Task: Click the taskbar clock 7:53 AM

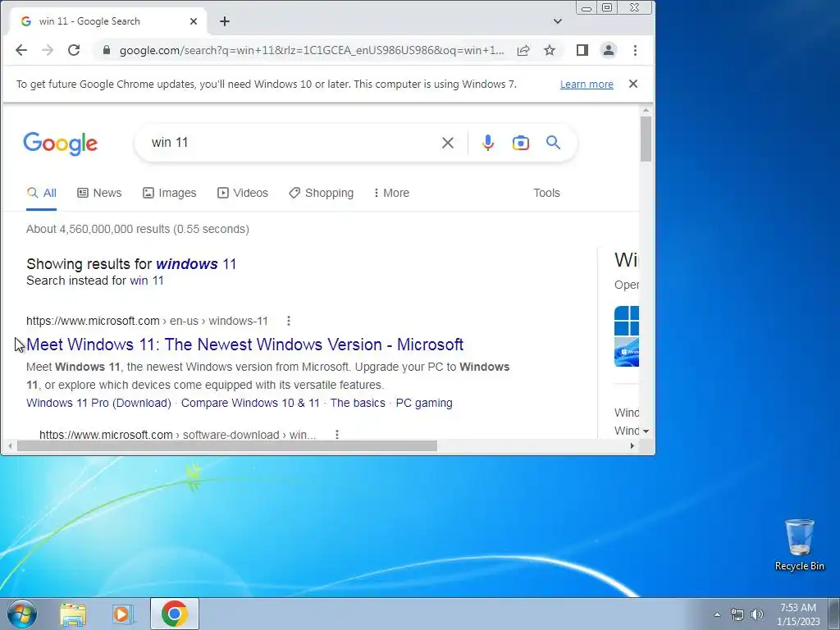Action: pyautogui.click(x=798, y=608)
